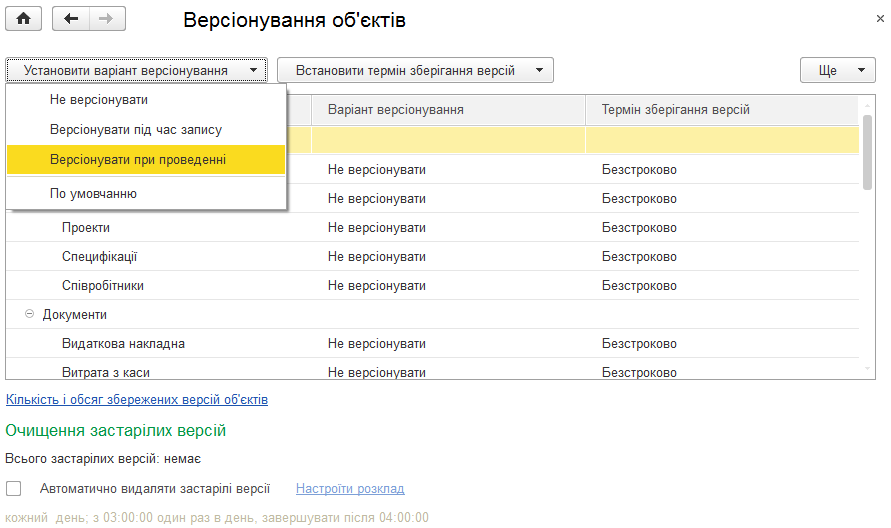The height and width of the screenshot is (528, 891).
Task: Click the Документи group label
Action: (74, 314)
